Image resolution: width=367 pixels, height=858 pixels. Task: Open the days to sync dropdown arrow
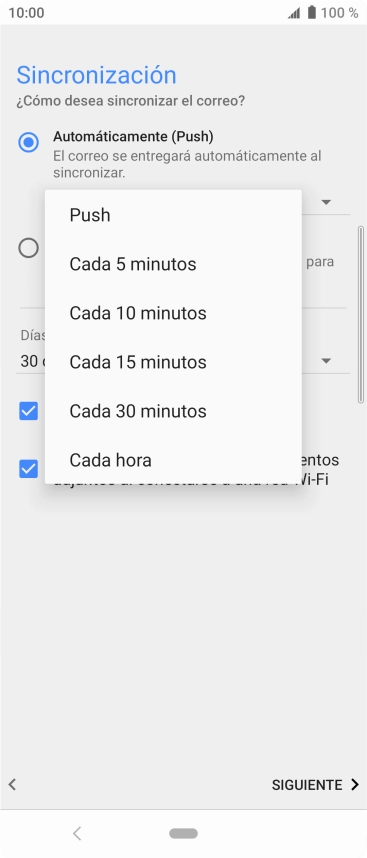coord(327,361)
